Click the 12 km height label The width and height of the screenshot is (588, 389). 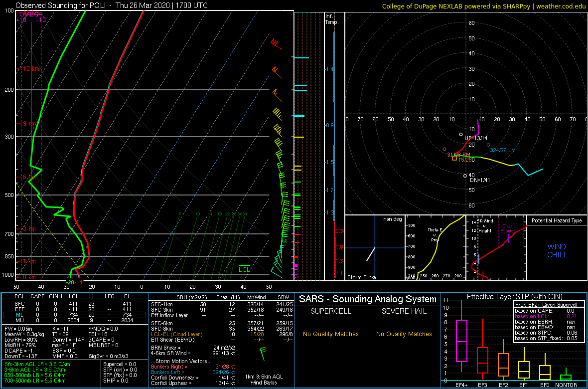30,69
